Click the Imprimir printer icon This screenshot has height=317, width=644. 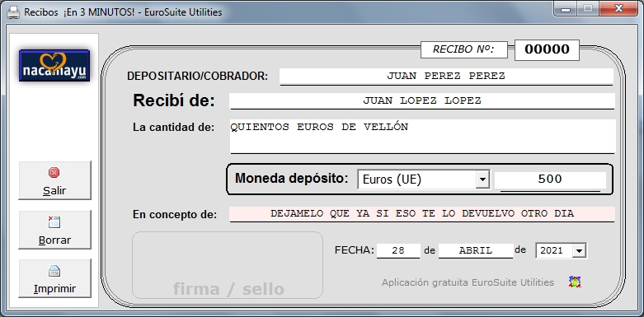coord(54,271)
